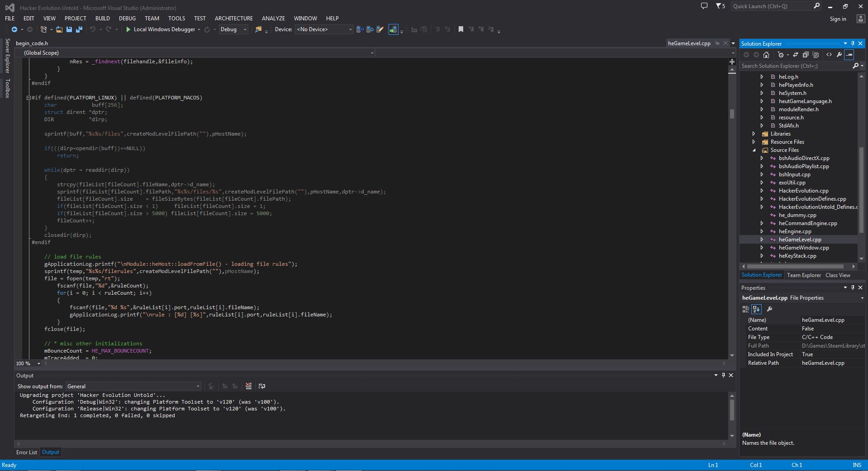Save the current file using the Save icon

click(69, 29)
